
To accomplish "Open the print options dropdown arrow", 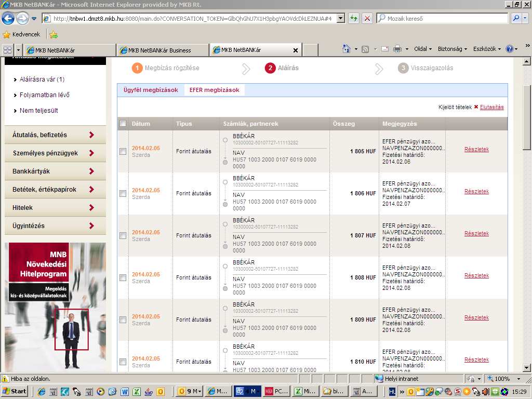I will (x=407, y=49).
